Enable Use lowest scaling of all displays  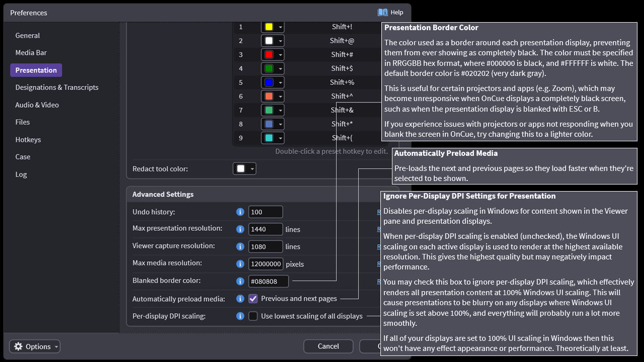(x=253, y=316)
